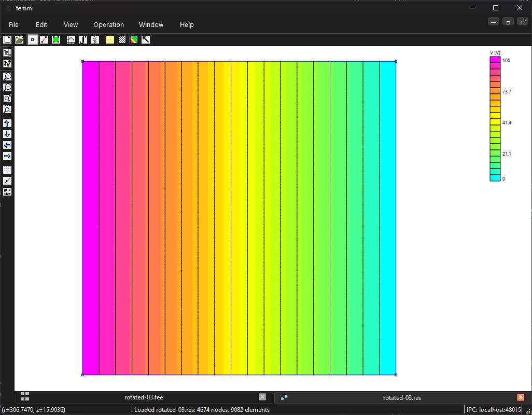Open the Help menu

[x=187, y=25]
